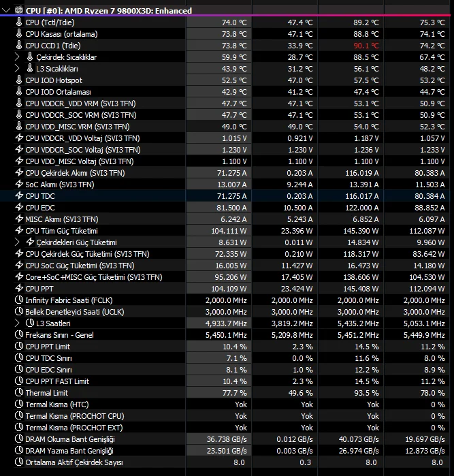Viewport: 454px width, 476px height.
Task: Click thermometer icon beside CPU IOD Ortalaması
Action: 19,92
